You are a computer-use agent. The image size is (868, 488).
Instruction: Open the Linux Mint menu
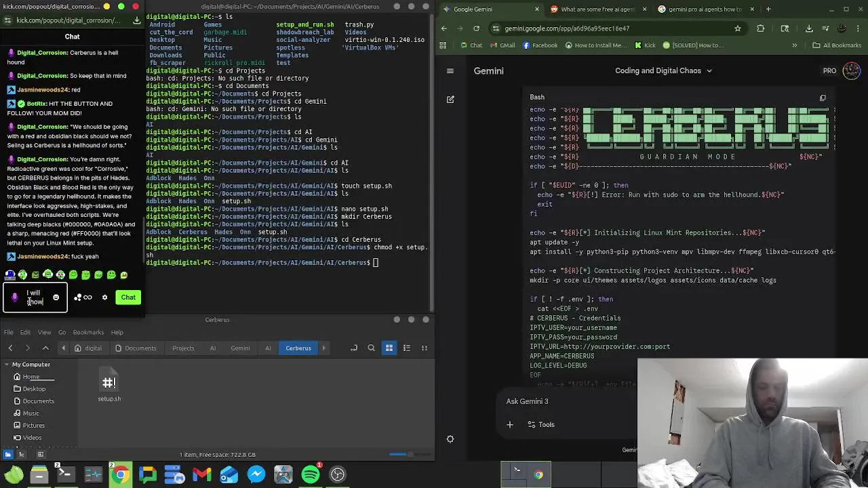tap(14, 474)
